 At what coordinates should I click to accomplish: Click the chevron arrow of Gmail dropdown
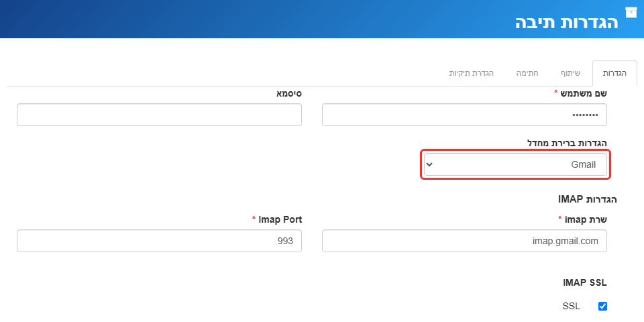(x=429, y=165)
